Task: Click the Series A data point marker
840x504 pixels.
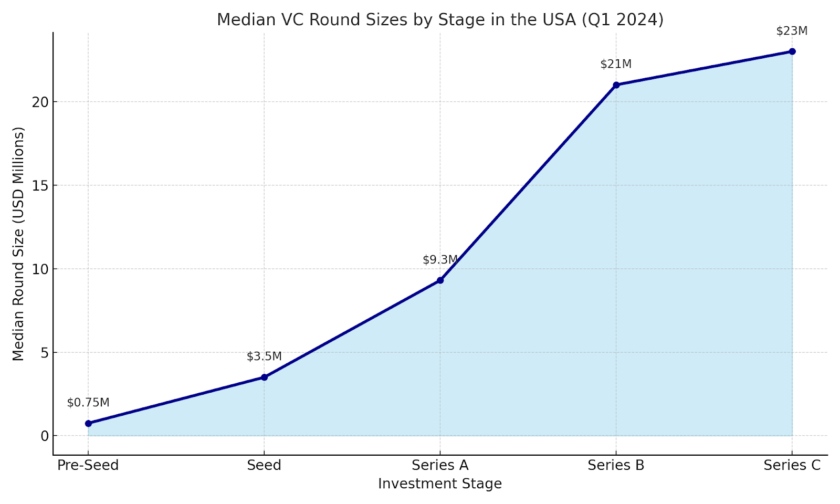Action: (x=440, y=280)
